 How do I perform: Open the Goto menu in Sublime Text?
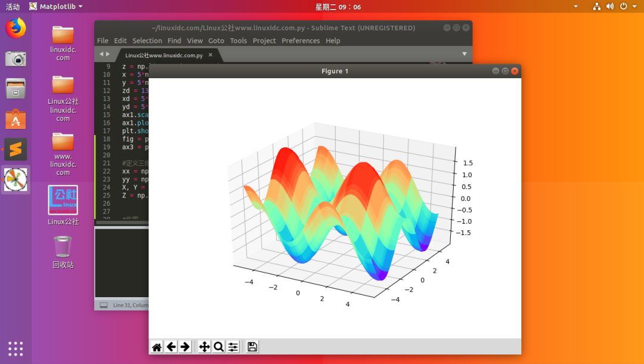click(216, 41)
